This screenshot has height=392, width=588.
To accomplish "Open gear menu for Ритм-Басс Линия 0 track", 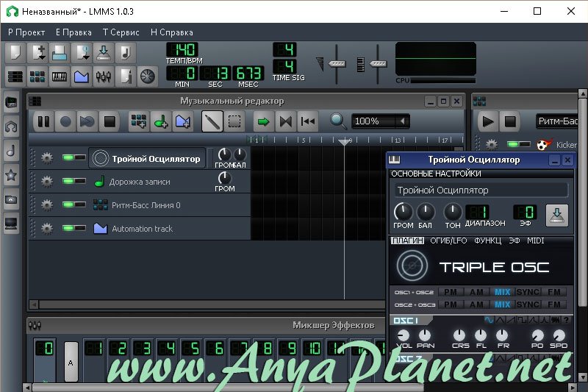I will (x=47, y=204).
